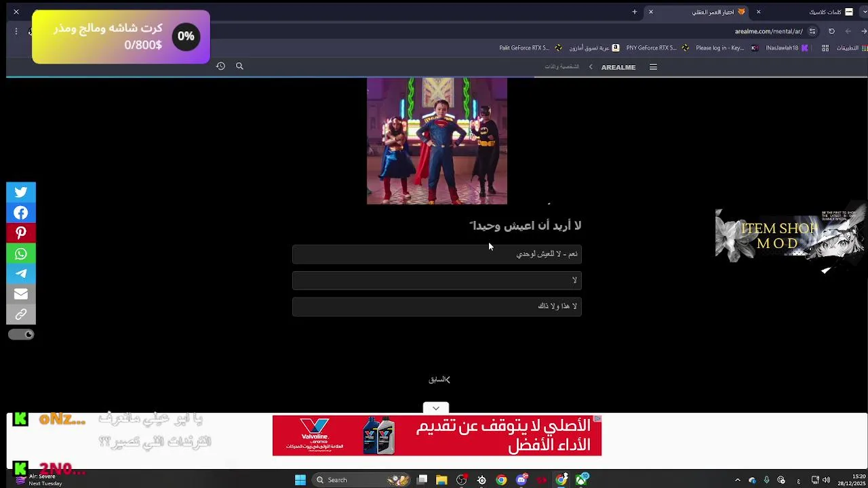Open site search magnifier icon
868x488 pixels.
pyautogui.click(x=239, y=66)
